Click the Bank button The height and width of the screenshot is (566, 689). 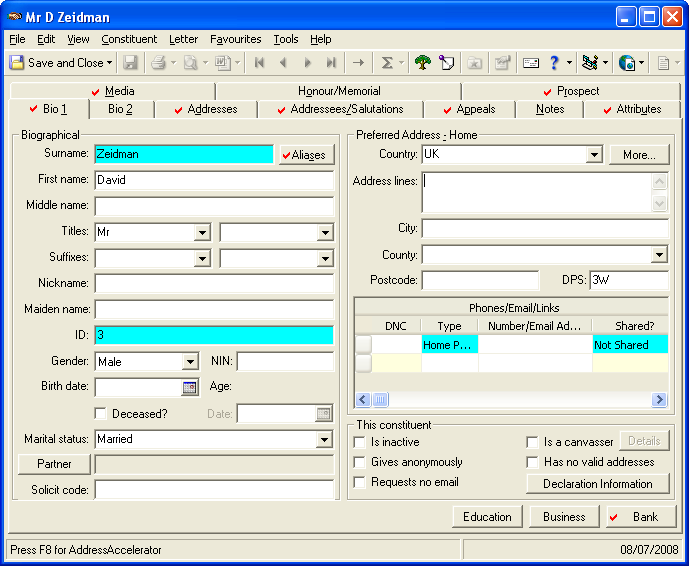tap(641, 517)
